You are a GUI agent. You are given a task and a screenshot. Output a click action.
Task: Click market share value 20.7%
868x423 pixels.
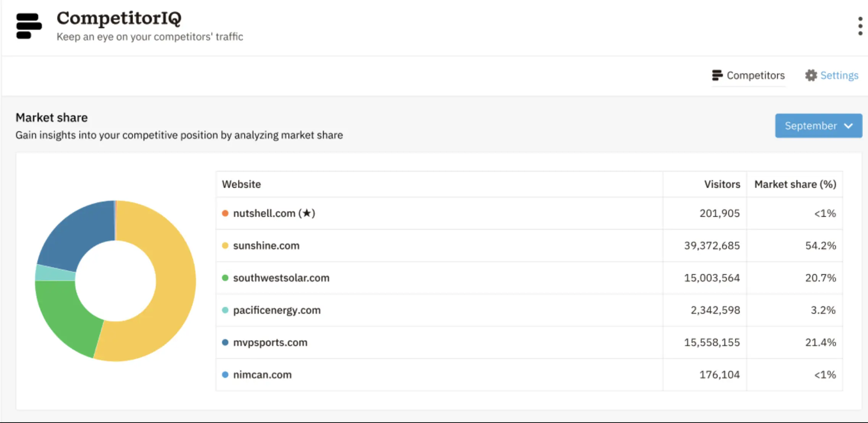click(x=821, y=278)
